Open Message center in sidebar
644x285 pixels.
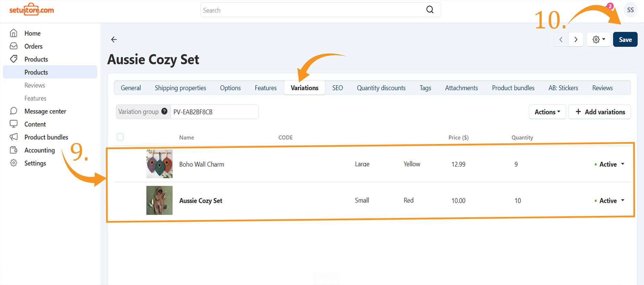pos(45,111)
